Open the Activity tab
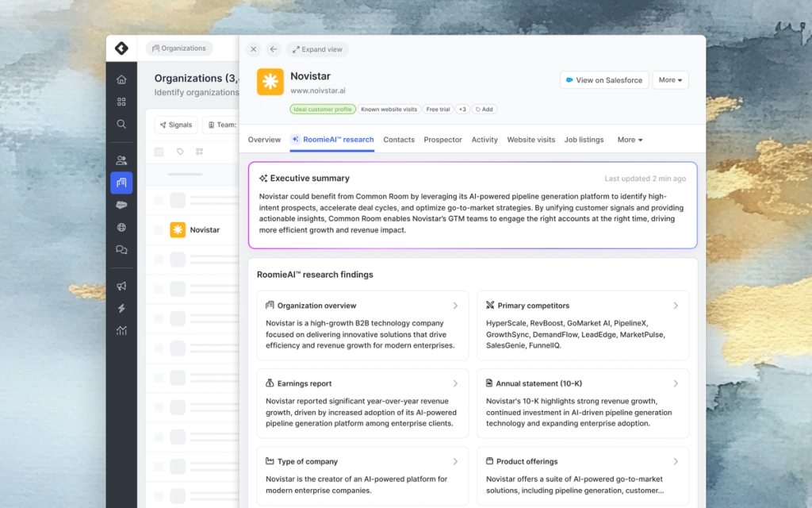The height and width of the screenshot is (508, 812). click(485, 140)
